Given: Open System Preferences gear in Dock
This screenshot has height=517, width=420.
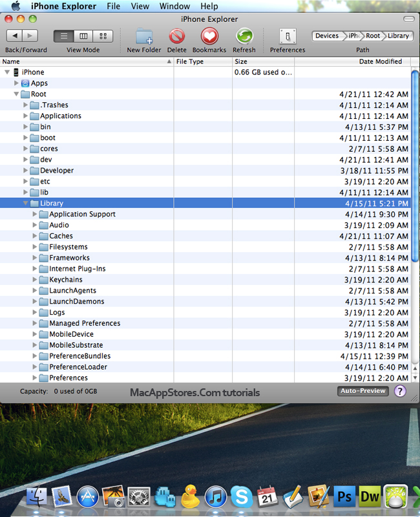Looking at the screenshot, I should click(x=138, y=496).
